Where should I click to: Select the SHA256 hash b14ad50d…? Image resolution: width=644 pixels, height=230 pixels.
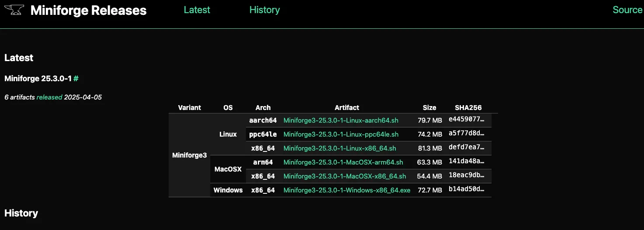coord(467,189)
